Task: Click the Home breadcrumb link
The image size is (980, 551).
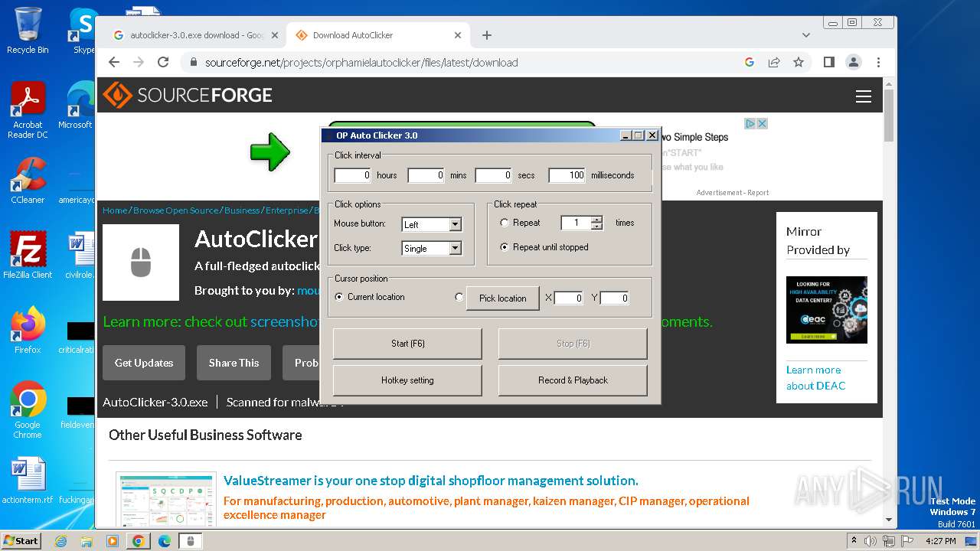Action: (x=115, y=210)
